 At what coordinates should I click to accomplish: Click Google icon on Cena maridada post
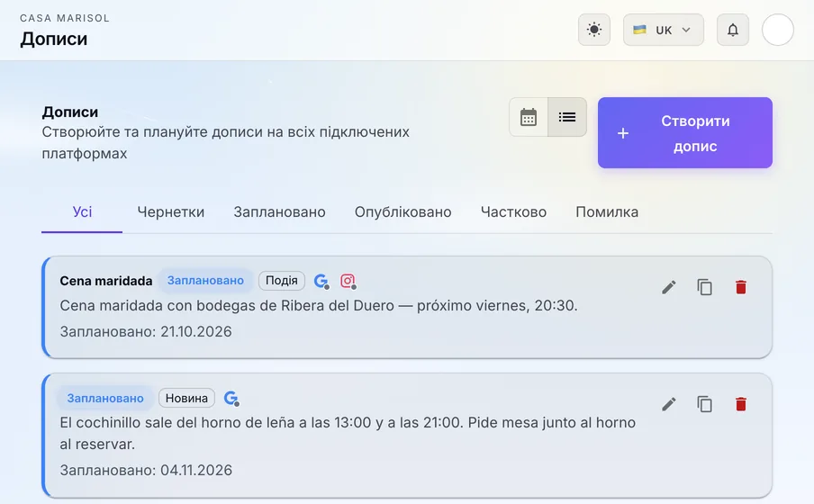point(321,281)
